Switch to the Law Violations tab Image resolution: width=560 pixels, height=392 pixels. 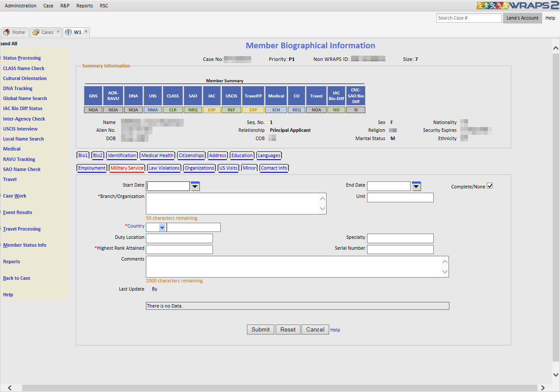tap(164, 168)
